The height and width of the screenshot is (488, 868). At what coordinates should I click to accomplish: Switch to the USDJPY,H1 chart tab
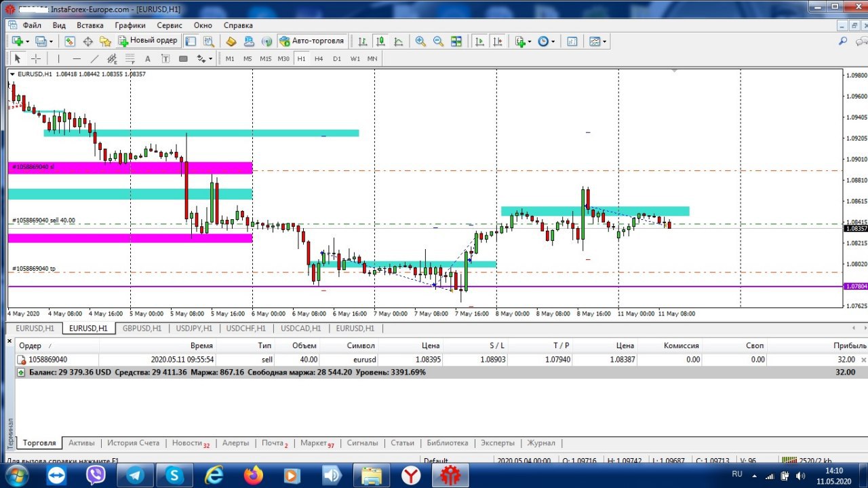point(194,329)
